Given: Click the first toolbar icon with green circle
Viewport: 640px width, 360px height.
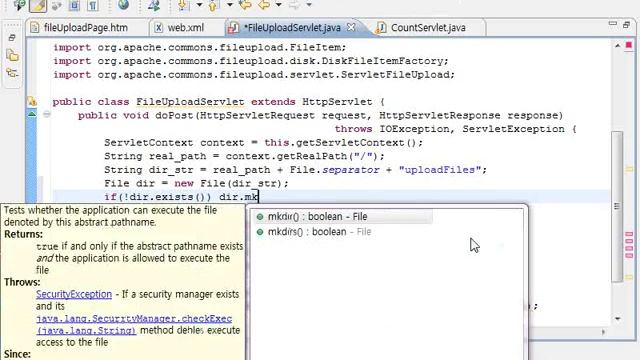Looking at the screenshot, I should pos(19,5).
